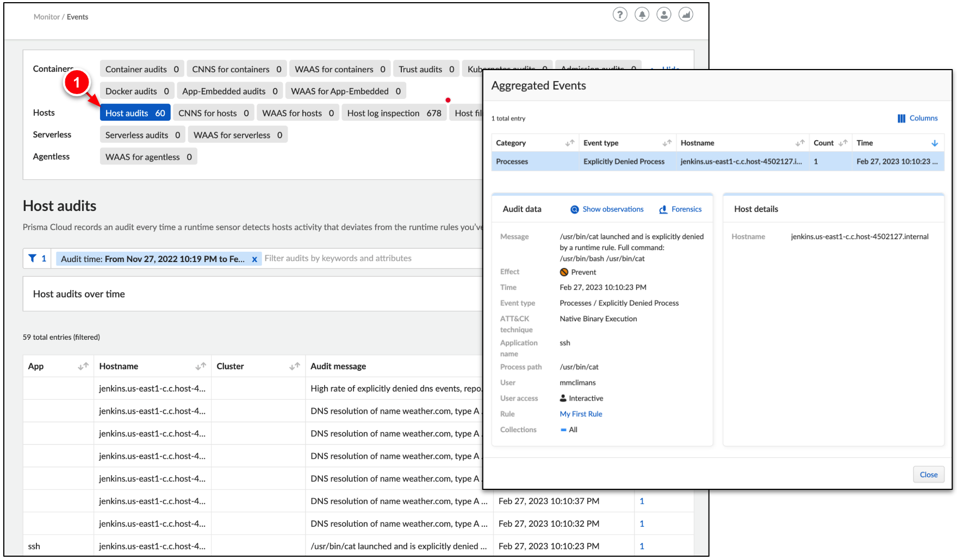Screen dimensions: 957x560
Task: Expand sorting options on the App column
Action: (x=84, y=366)
